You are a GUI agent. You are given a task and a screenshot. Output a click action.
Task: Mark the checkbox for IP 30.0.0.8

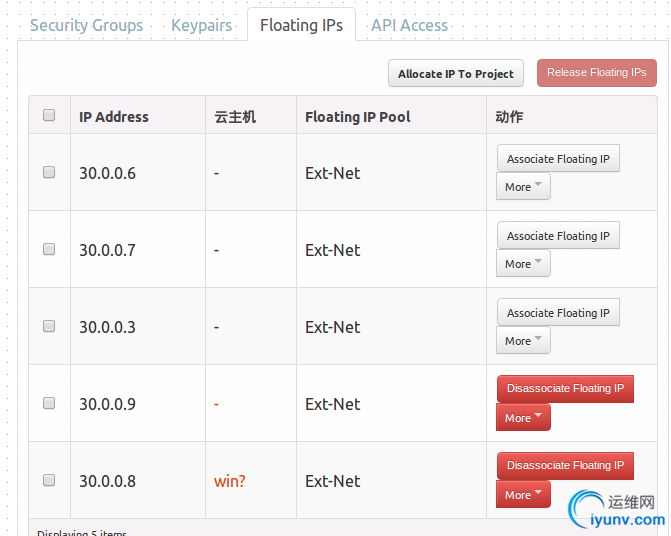click(x=49, y=480)
